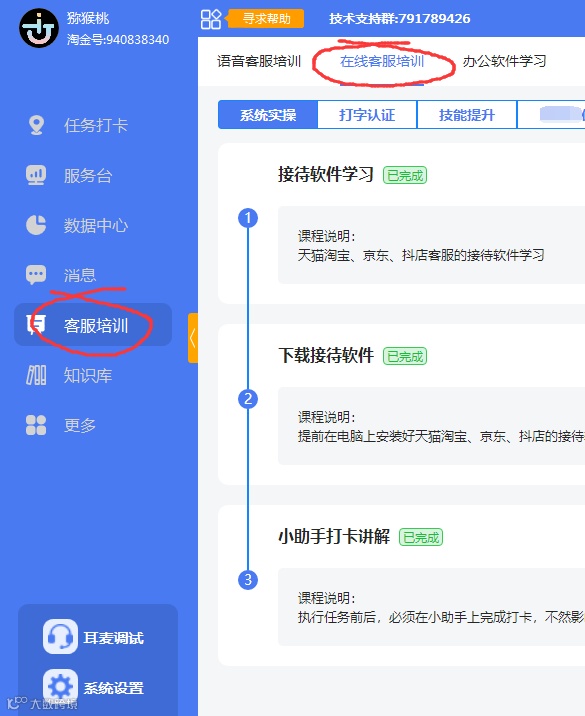The width and height of the screenshot is (585, 716).
Task: Select the 打字认证 sub-tab
Action: [367, 115]
